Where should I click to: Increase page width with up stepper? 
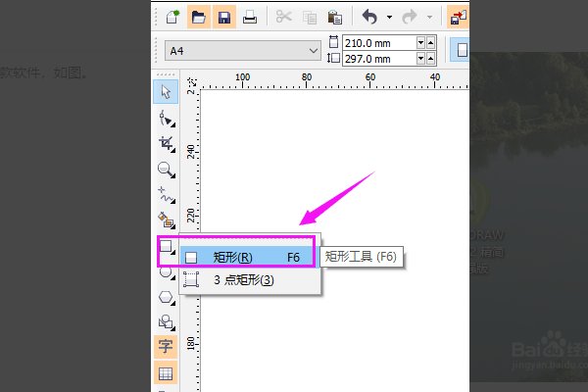(431, 43)
